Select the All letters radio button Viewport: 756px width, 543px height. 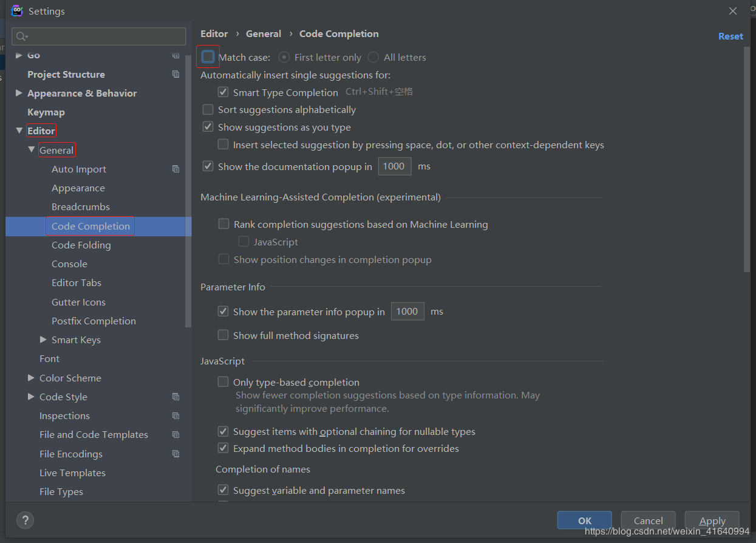pyautogui.click(x=373, y=57)
